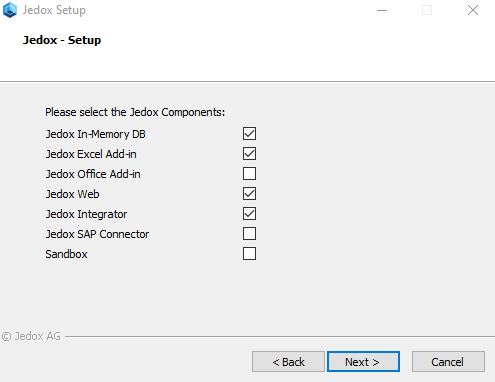This screenshot has width=495, height=382.
Task: Minimize the Jedox Setup window
Action: [382, 10]
